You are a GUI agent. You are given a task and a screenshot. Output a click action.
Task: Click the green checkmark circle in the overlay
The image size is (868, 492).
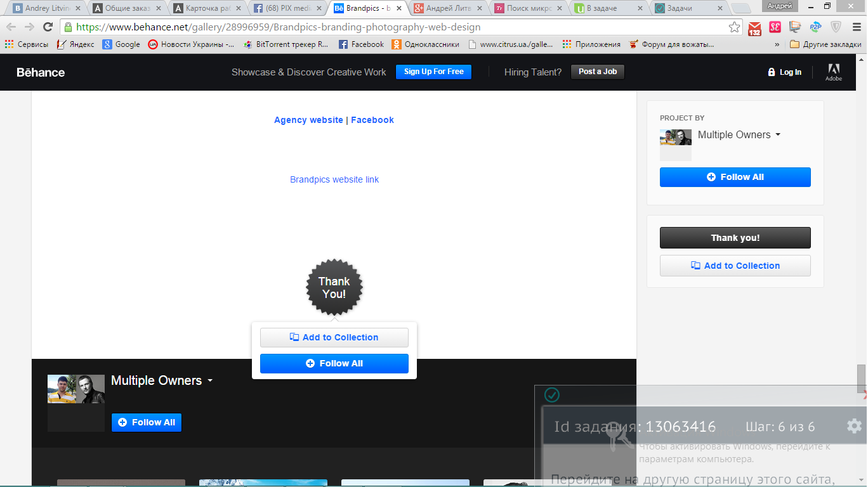[552, 395]
